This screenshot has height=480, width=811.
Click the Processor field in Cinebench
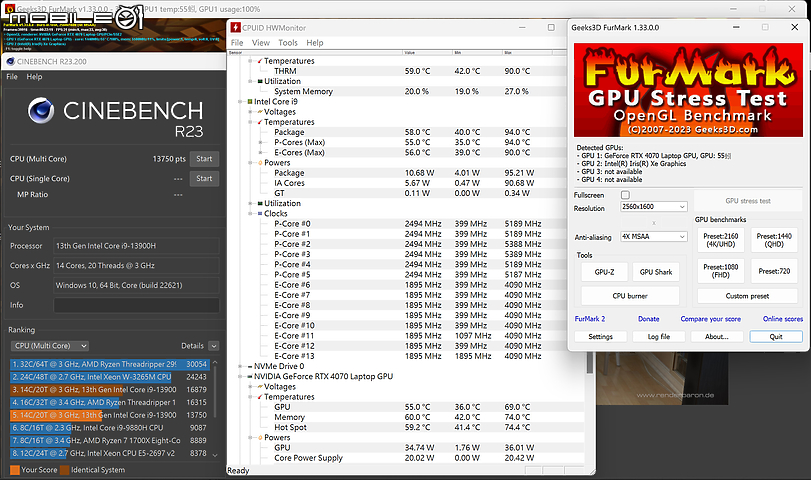tap(137, 246)
